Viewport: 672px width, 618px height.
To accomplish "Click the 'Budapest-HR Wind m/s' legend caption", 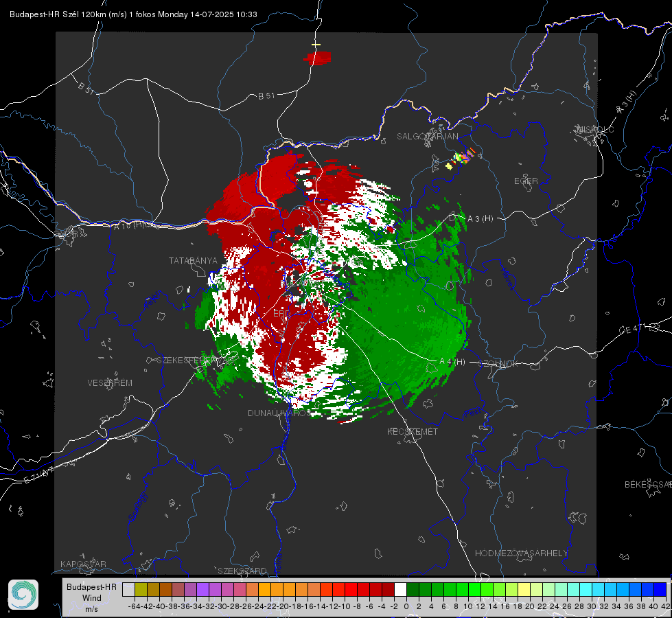I will [91, 597].
